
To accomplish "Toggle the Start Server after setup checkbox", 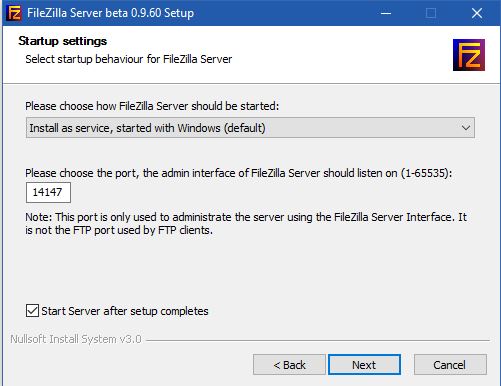I will pyautogui.click(x=32, y=311).
